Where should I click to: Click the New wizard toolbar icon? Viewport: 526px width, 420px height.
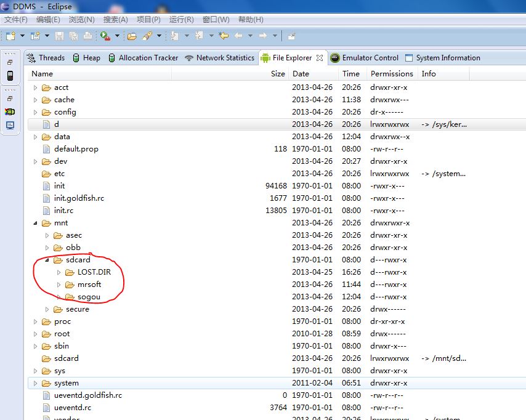click(x=10, y=36)
